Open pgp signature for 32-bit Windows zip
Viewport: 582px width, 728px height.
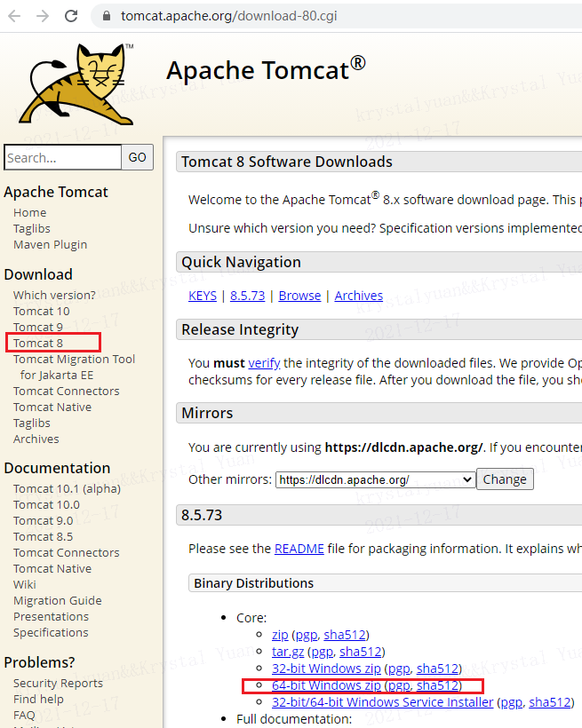pos(399,669)
